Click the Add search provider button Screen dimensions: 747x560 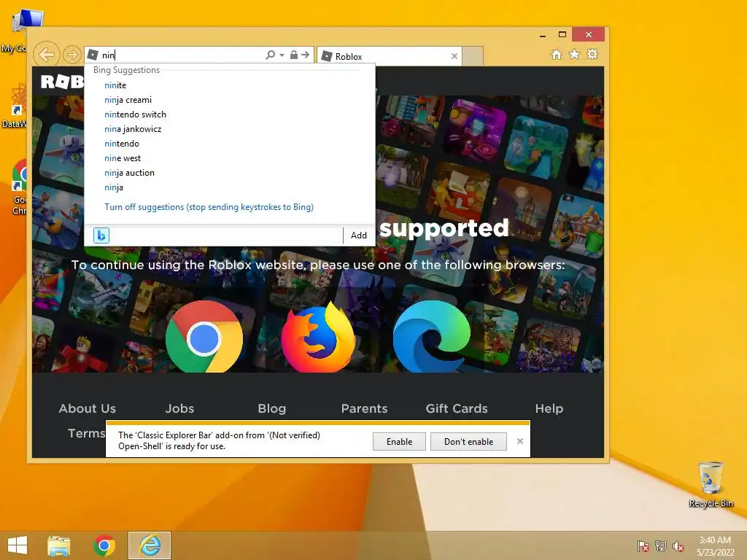[x=359, y=236]
